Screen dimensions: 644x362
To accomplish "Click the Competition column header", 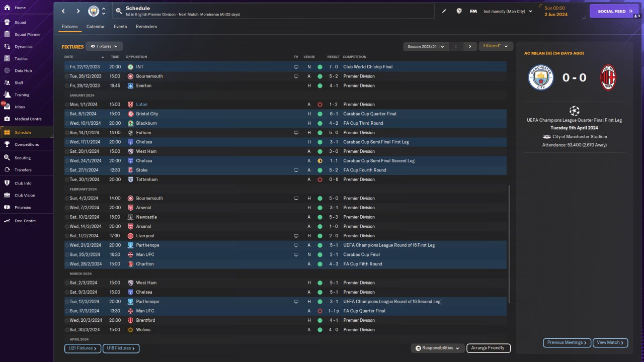I will 355,57.
